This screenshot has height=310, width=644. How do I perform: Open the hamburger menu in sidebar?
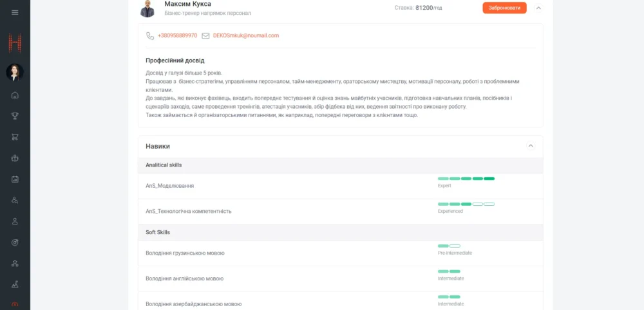15,12
